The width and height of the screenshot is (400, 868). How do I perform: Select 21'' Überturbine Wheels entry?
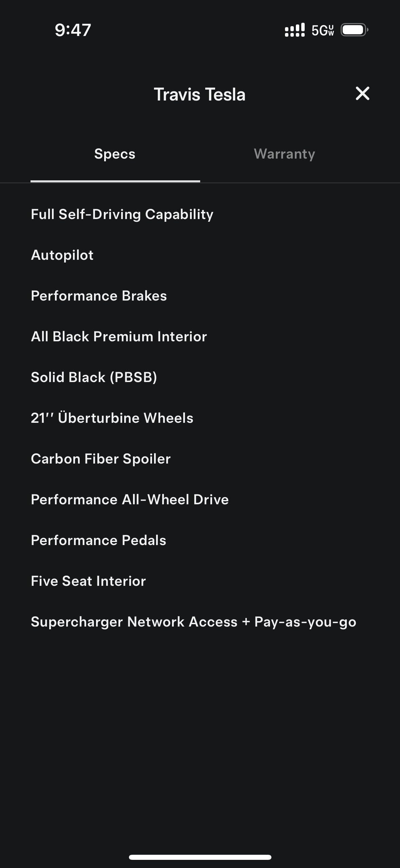(112, 418)
